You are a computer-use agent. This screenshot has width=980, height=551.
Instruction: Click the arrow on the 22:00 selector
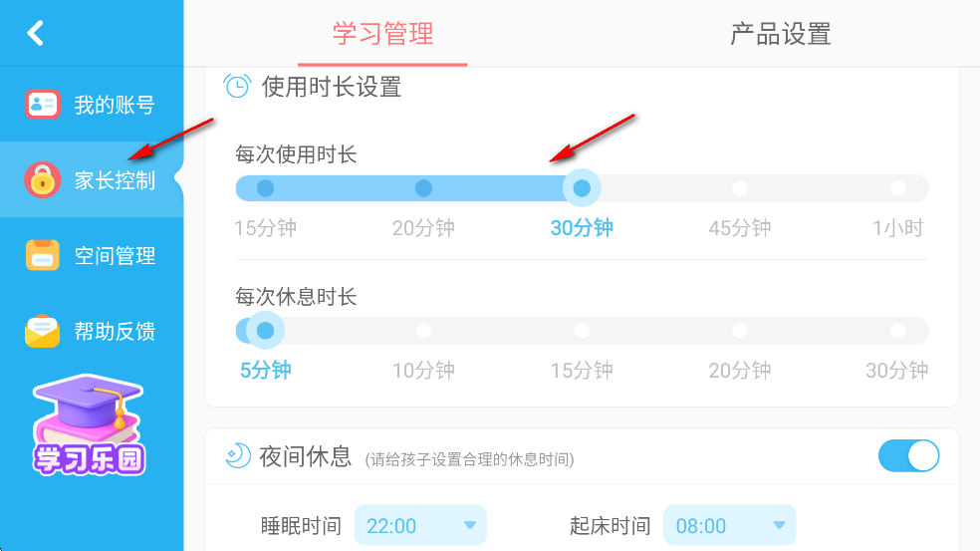point(470,525)
